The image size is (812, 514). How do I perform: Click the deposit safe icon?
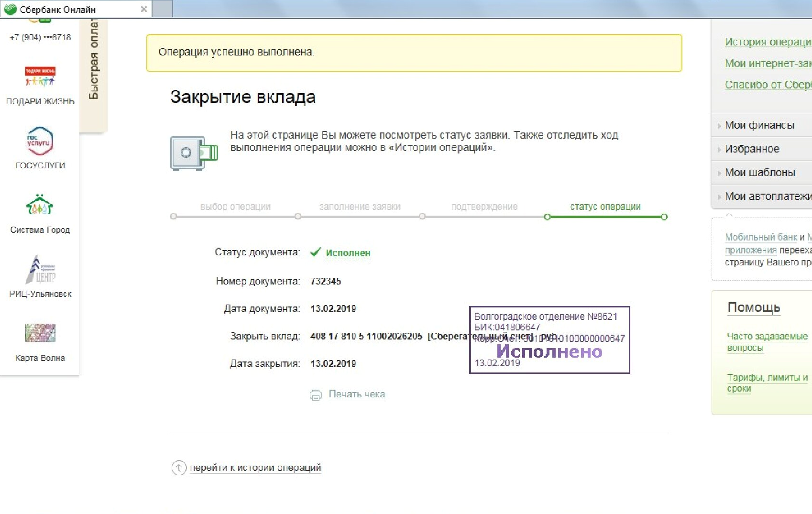click(x=194, y=153)
